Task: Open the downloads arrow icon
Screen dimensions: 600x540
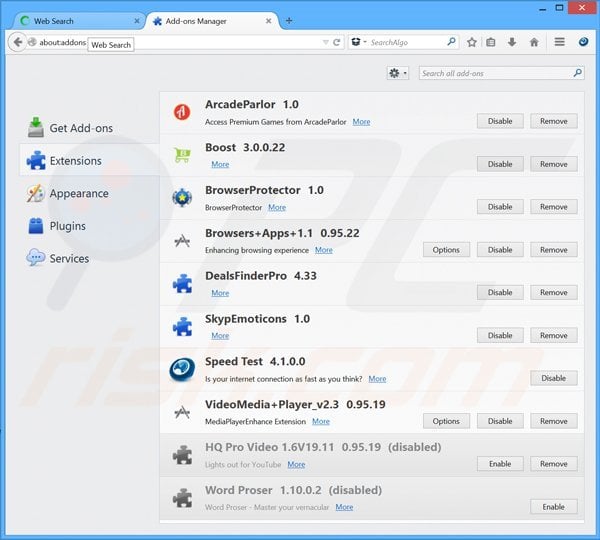Action: point(512,42)
